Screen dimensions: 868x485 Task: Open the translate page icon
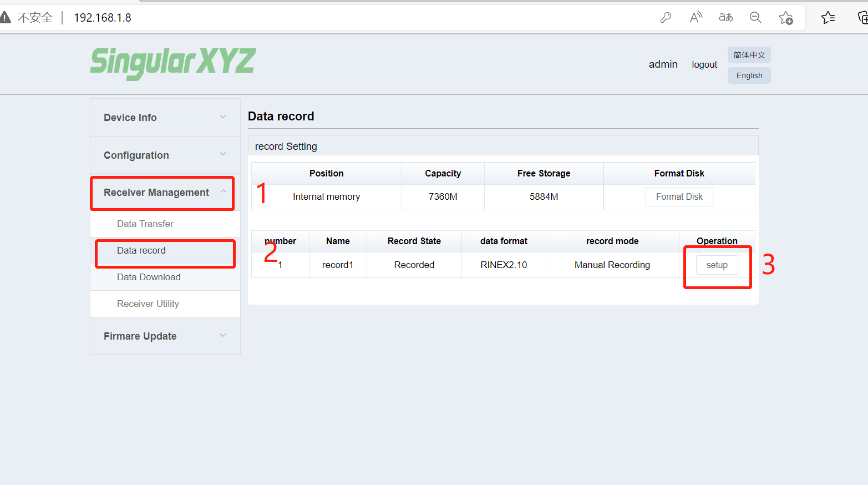point(725,18)
